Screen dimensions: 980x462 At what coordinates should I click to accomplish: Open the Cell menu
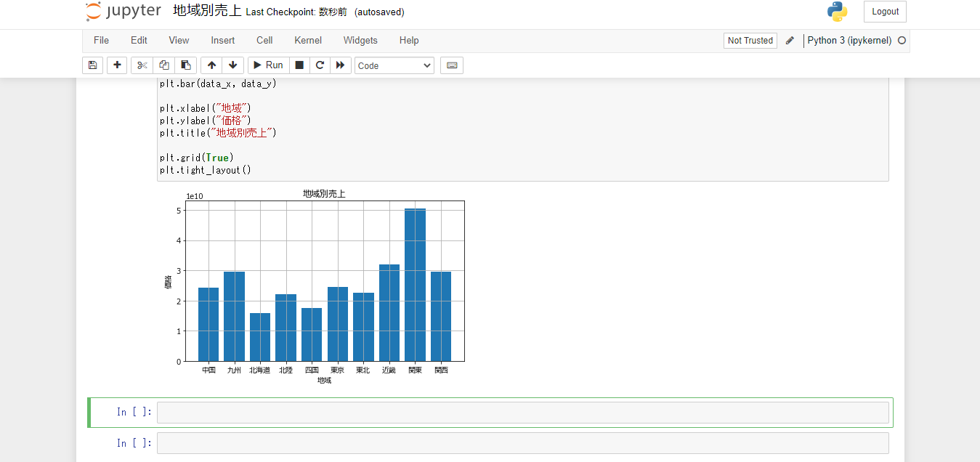(264, 40)
